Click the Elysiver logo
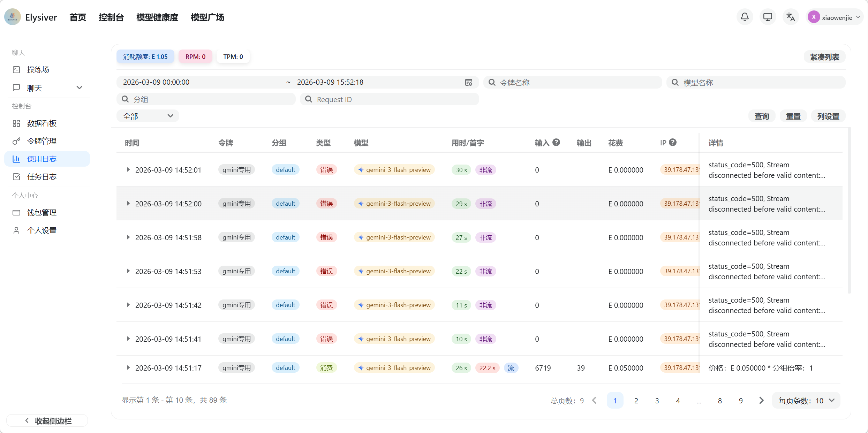 point(13,17)
